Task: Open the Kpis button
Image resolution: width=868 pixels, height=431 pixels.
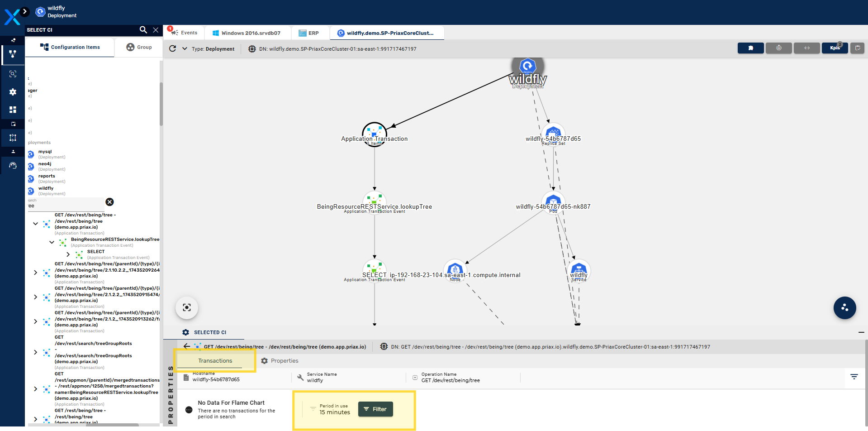Action: pyautogui.click(x=835, y=48)
